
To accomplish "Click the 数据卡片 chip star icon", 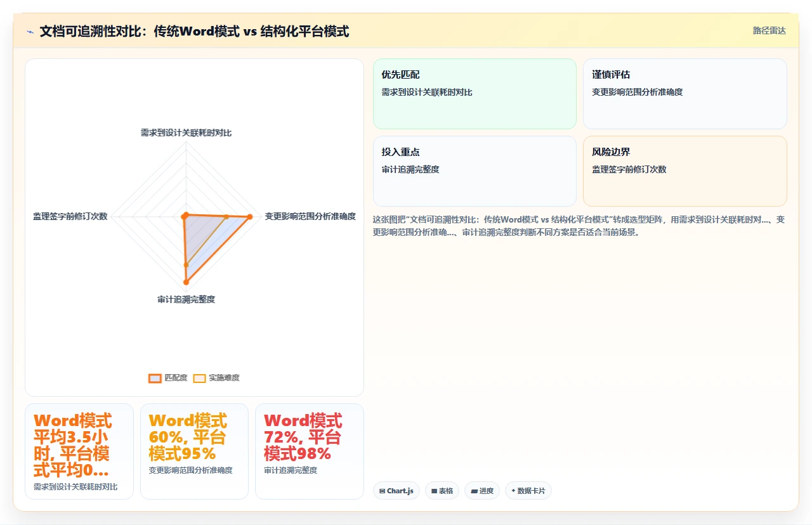I will (513, 491).
